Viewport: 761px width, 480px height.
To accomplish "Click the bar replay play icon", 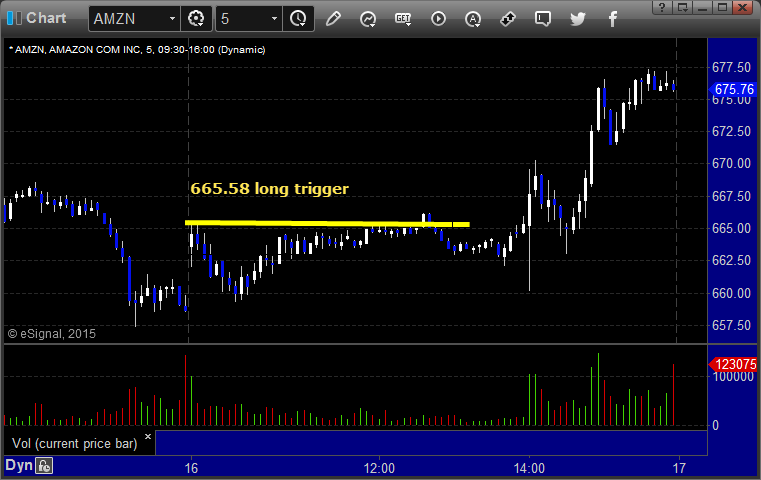I will [x=438, y=19].
